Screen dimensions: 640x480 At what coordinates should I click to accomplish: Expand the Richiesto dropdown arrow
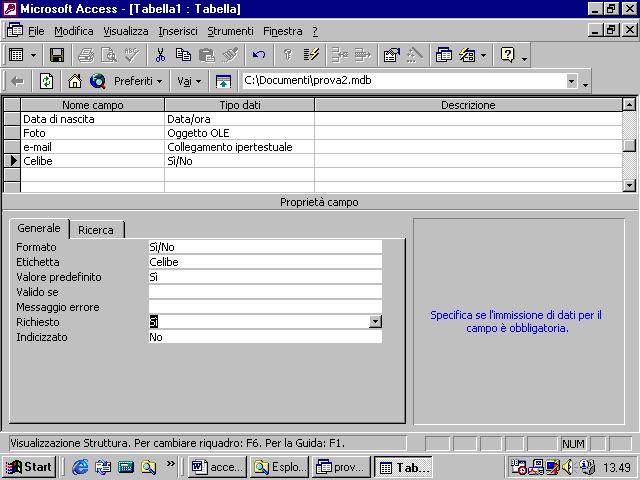pyautogui.click(x=375, y=322)
